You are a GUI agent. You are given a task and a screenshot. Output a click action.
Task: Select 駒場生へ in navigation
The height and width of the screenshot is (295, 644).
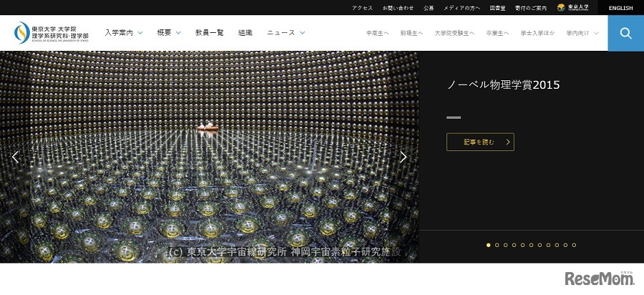411,33
